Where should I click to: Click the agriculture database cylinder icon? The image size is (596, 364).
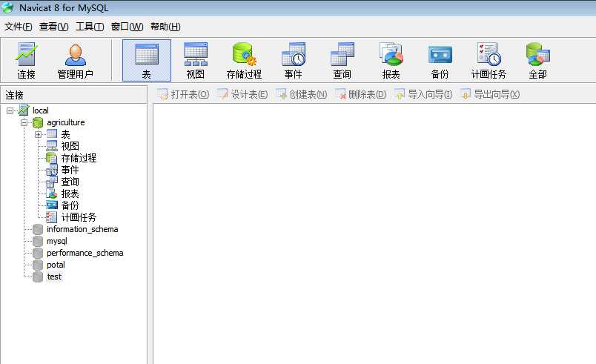[38, 122]
